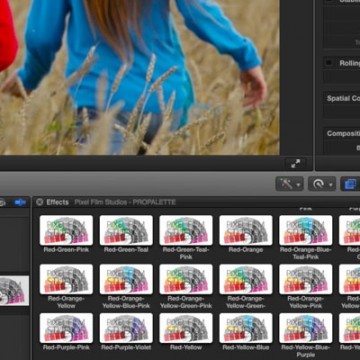The height and width of the screenshot is (360, 360).
Task: Open the magic wand enhancements dropdown
Action: tap(289, 184)
